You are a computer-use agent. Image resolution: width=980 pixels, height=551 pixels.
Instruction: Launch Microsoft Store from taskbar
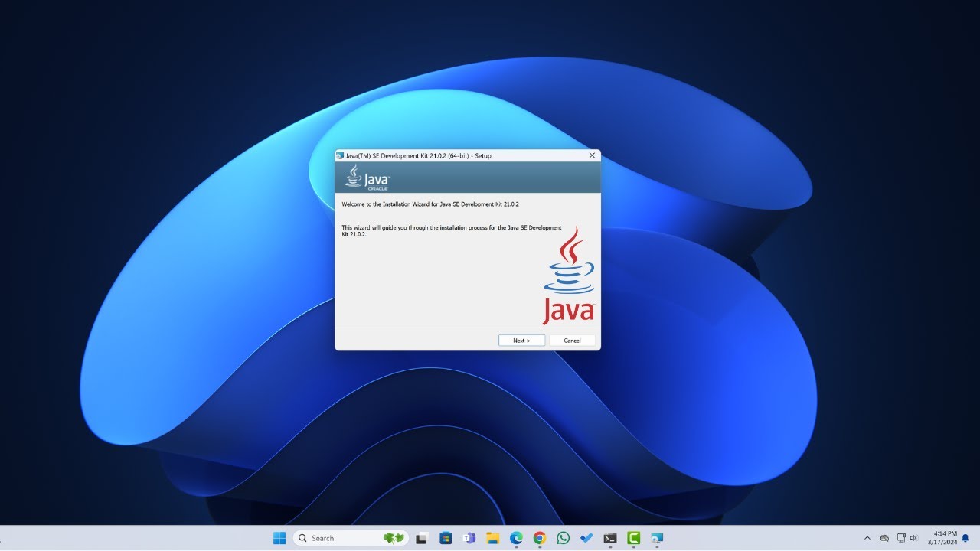coord(446,538)
